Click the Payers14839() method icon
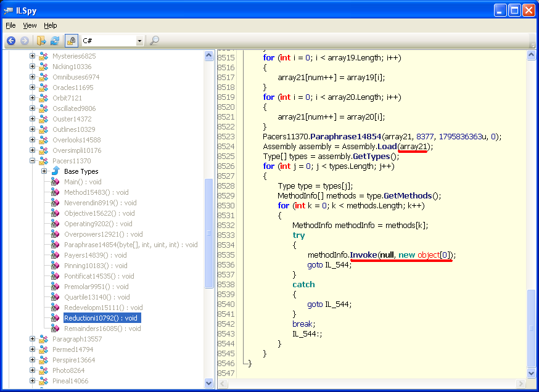The width and height of the screenshot is (539, 392). tap(56, 255)
